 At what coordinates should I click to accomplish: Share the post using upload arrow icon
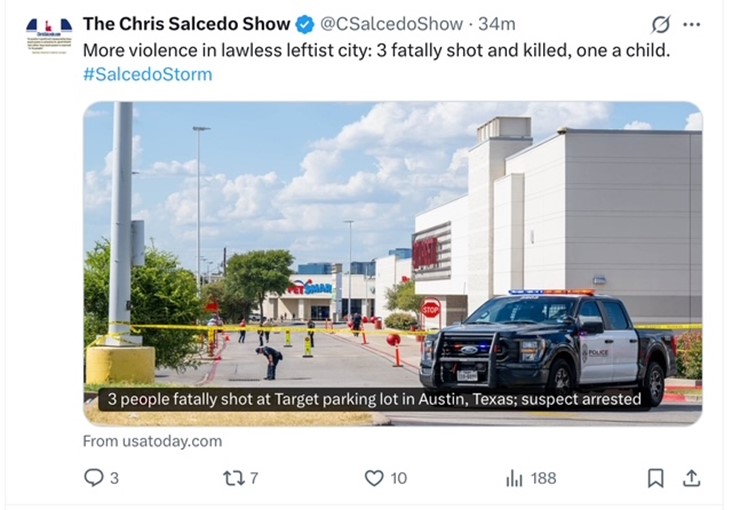tap(691, 478)
